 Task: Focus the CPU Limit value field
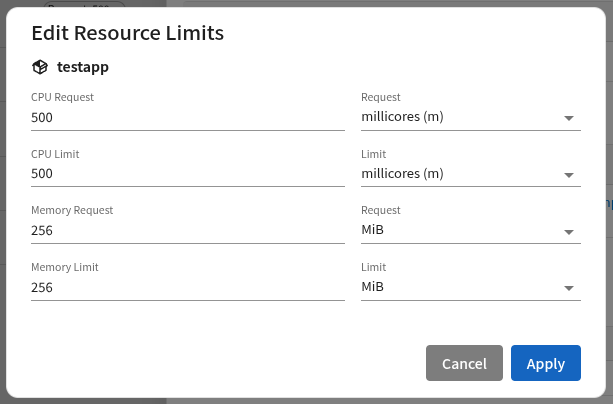[187, 174]
